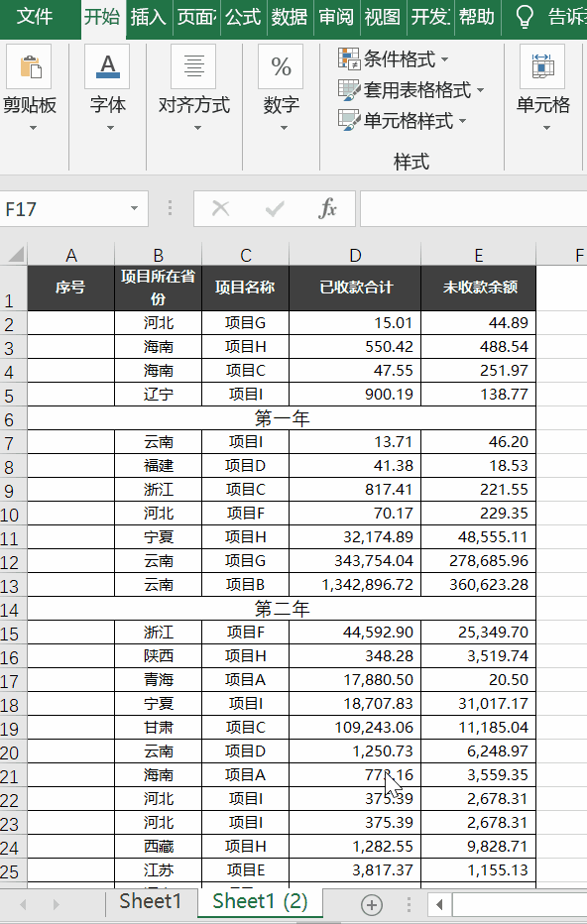Select column B header
Viewport: 587px width, 924px height.
158,255
